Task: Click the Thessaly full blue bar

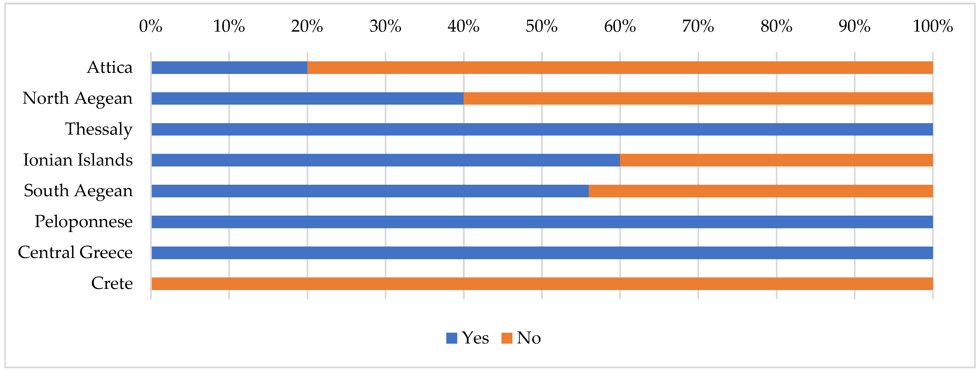Action: (542, 129)
